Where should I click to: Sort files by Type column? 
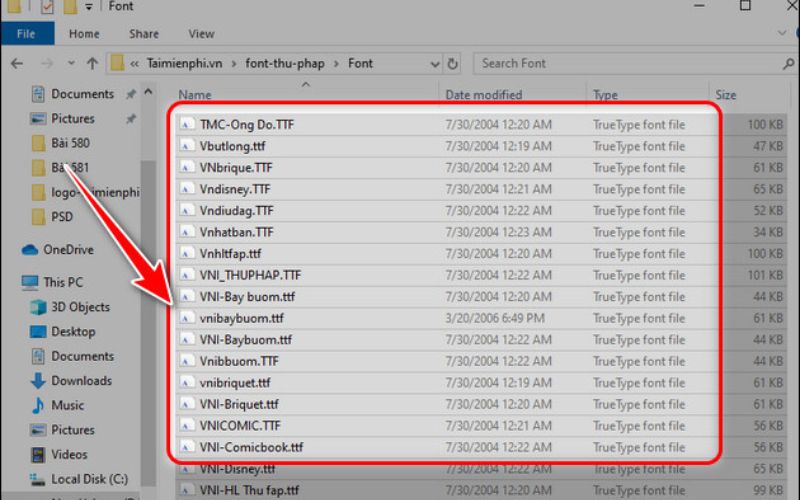605,95
